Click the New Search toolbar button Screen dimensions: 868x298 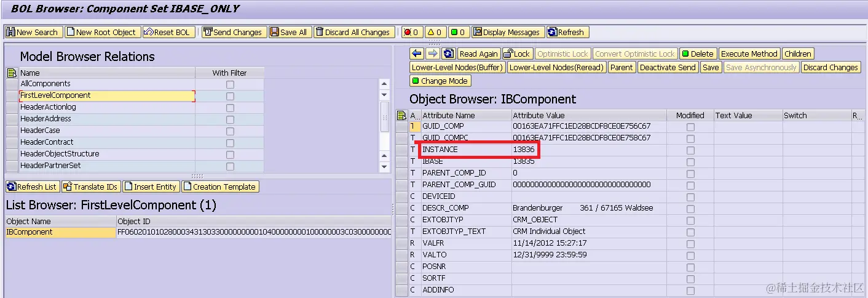point(33,32)
